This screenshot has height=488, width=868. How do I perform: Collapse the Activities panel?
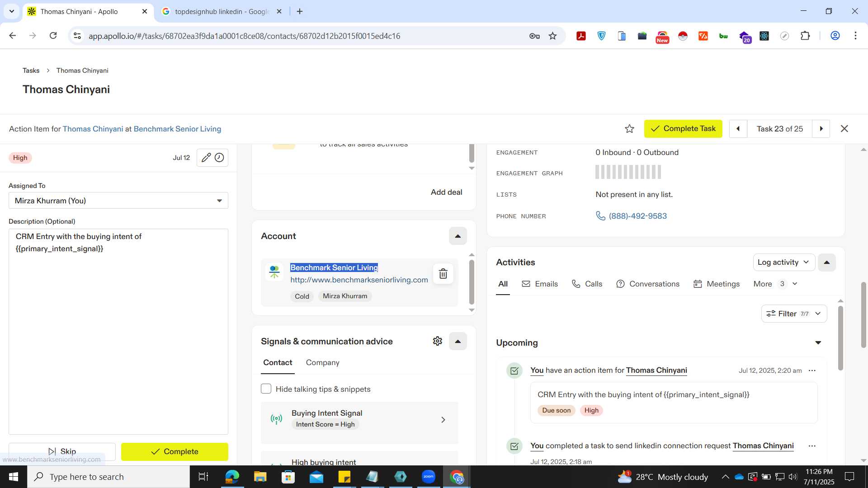(826, 263)
